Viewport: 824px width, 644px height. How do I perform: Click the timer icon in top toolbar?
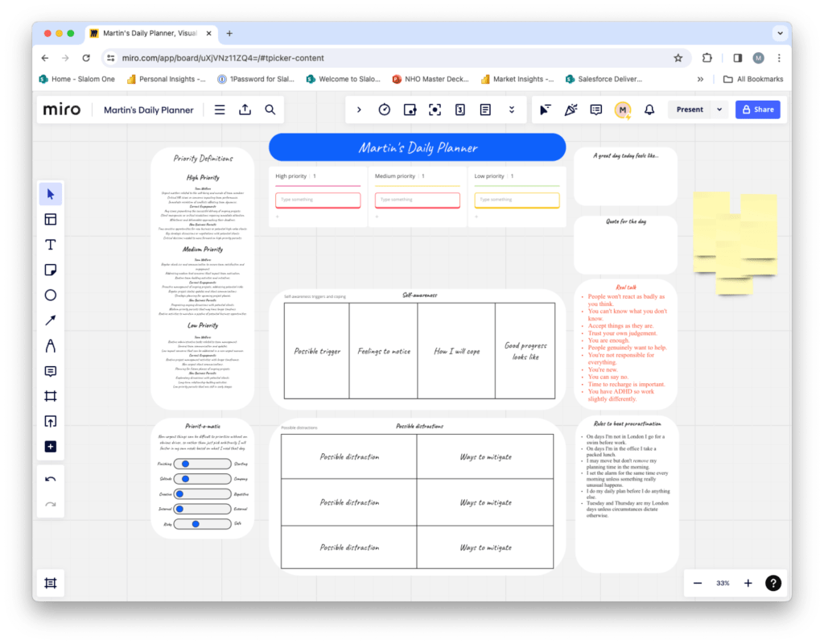point(385,109)
